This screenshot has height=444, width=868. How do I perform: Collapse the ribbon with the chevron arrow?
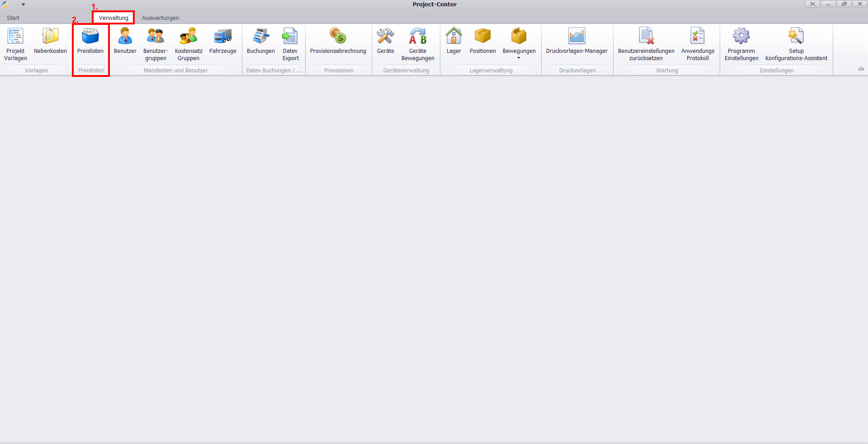(861, 69)
